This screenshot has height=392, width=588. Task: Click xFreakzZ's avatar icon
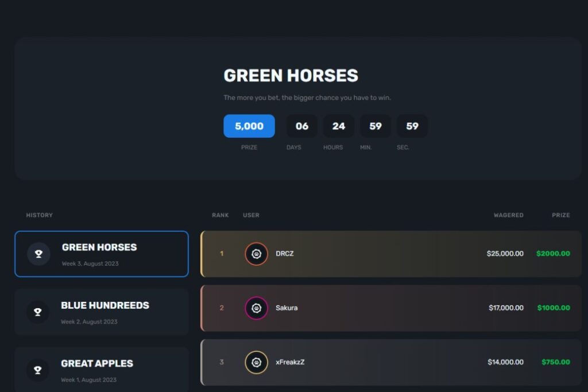click(x=256, y=362)
